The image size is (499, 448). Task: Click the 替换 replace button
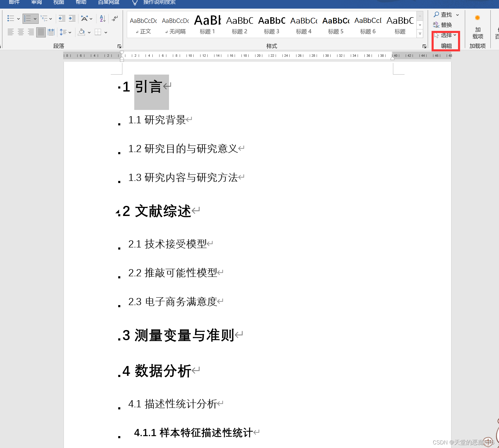click(x=442, y=25)
